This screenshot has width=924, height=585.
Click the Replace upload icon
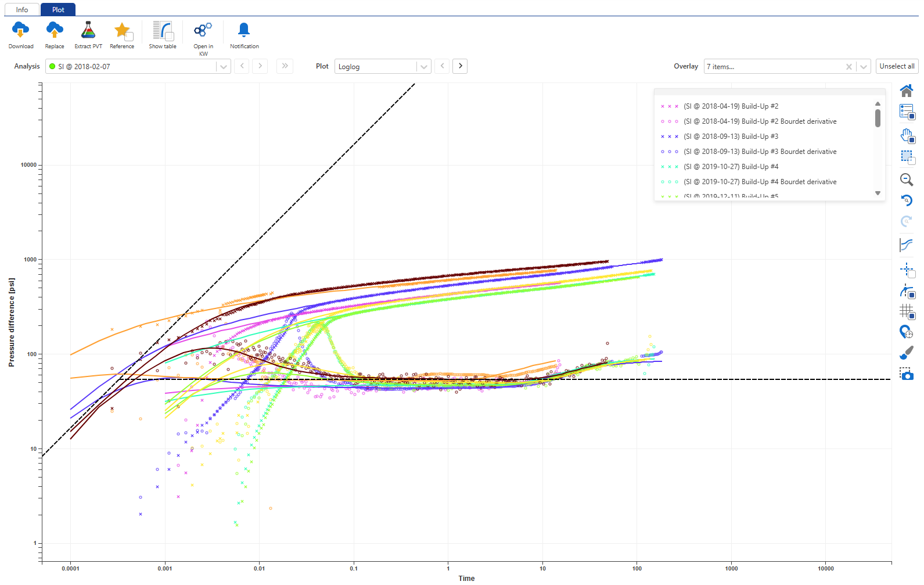point(55,30)
